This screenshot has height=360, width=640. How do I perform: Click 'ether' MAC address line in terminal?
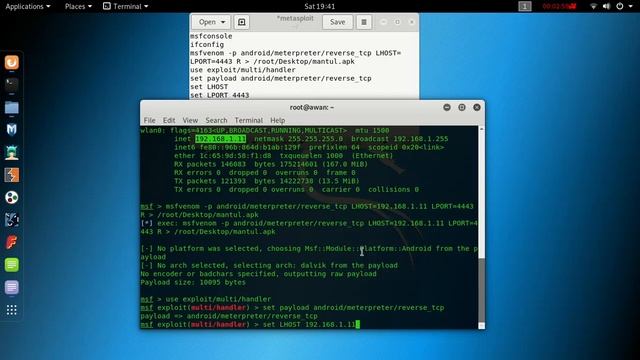pos(284,156)
